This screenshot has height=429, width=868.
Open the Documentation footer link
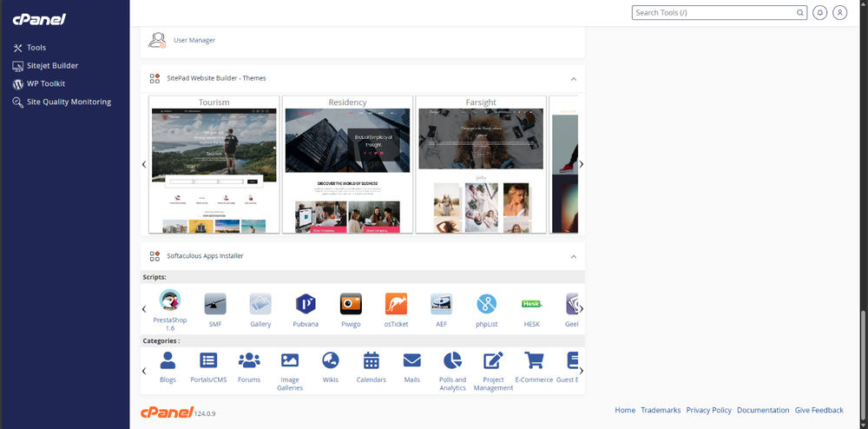tap(763, 410)
